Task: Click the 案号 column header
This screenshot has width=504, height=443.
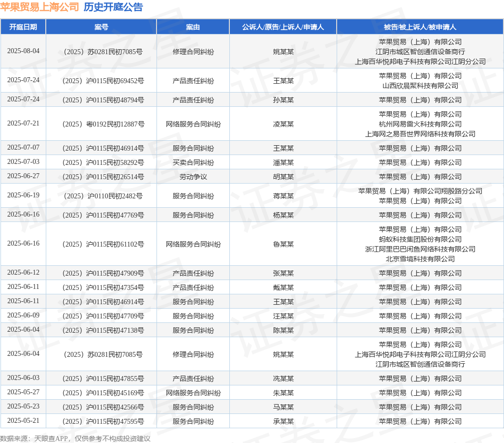Action: pyautogui.click(x=101, y=27)
